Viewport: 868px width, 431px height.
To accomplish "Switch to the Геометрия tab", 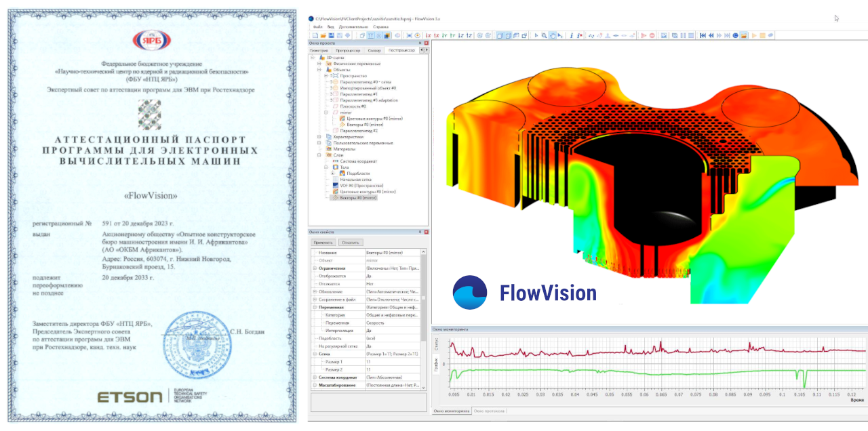I will coord(319,50).
